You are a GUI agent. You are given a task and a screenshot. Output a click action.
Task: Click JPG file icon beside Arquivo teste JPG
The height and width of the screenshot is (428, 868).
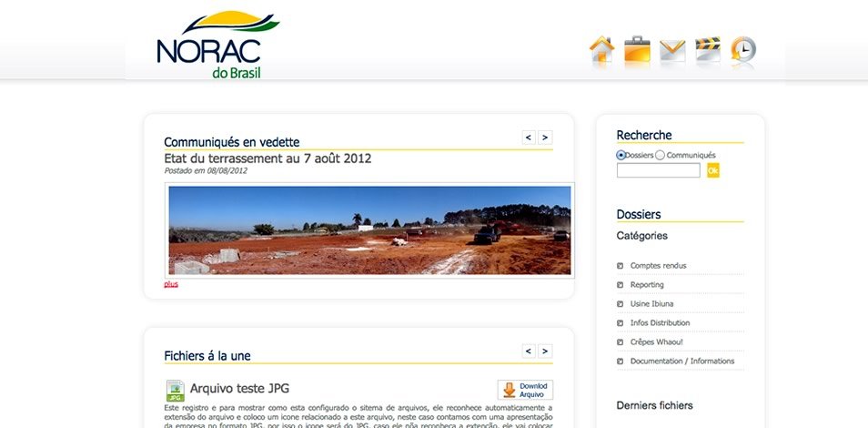[176, 391]
